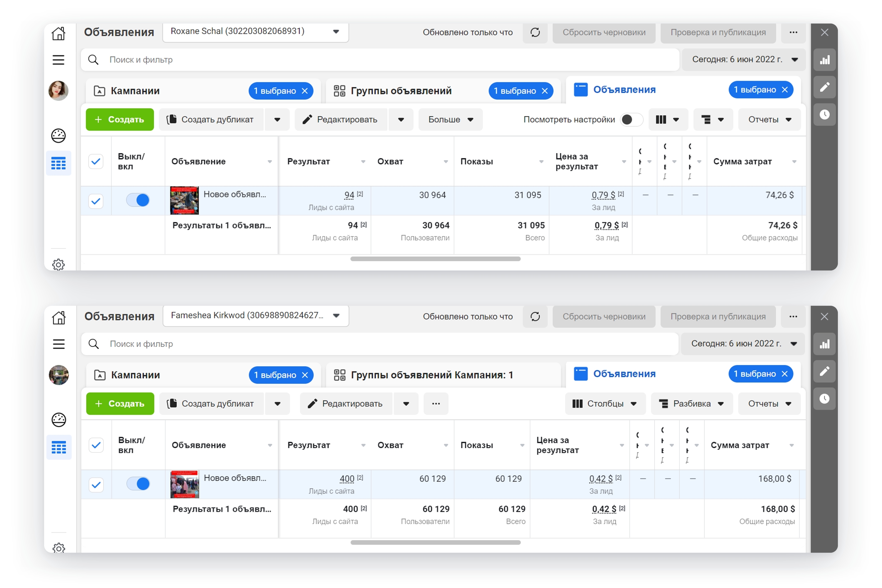This screenshot has height=588, width=882.
Task: Click the horizontal scrollbar under the top table
Action: click(435, 259)
